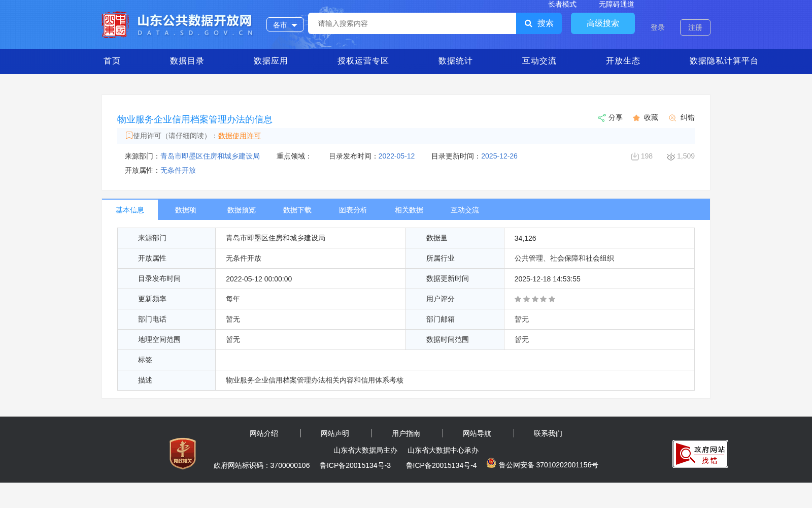Click the error-report icon 纠错

672,118
